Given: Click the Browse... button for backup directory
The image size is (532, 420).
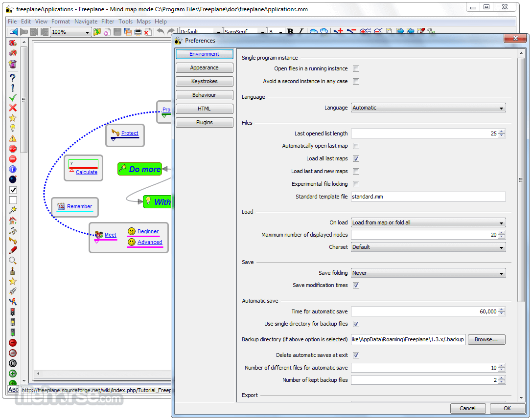Looking at the screenshot, I should [486, 339].
